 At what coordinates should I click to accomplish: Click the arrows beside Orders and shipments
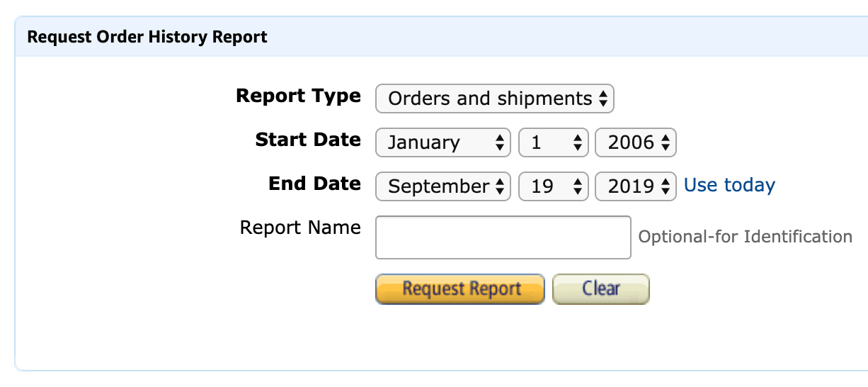[x=603, y=99]
